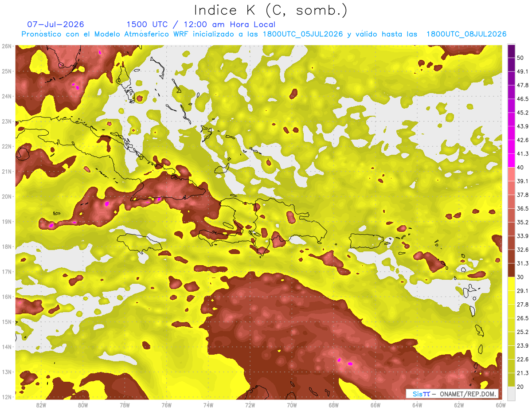Click the colorbar label "50"

point(521,58)
